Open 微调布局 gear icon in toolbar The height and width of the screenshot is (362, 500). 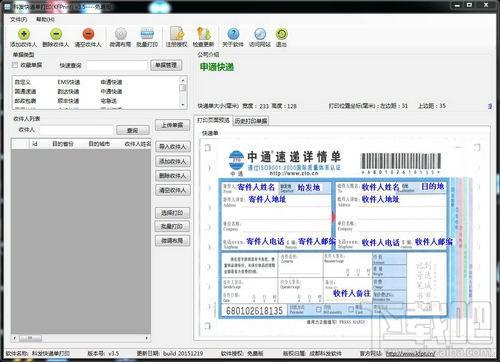[x=120, y=34]
